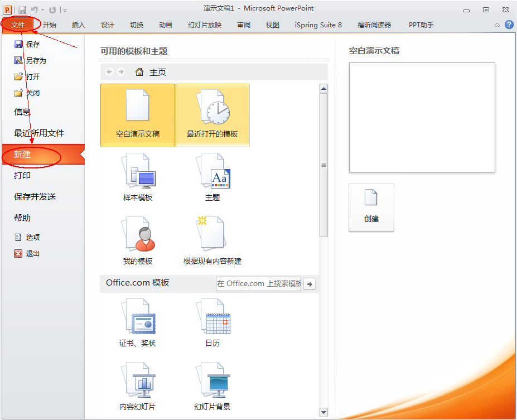The width and height of the screenshot is (517, 420).
Task: Open the 切换 ribbon tab
Action: pyautogui.click(x=137, y=25)
